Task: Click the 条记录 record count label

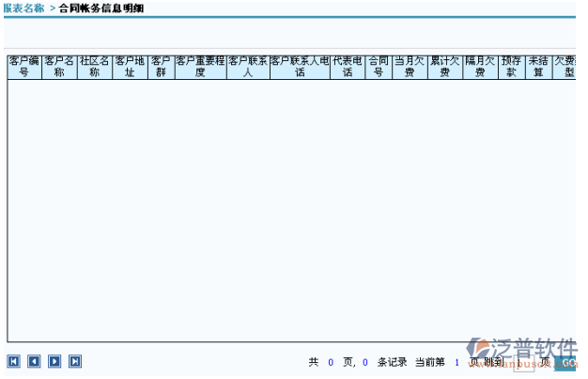Action: [392, 362]
